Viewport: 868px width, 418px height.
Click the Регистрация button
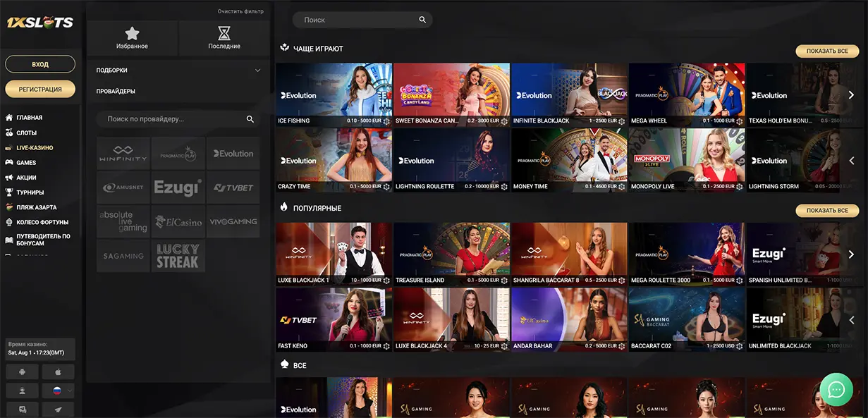[x=40, y=89]
